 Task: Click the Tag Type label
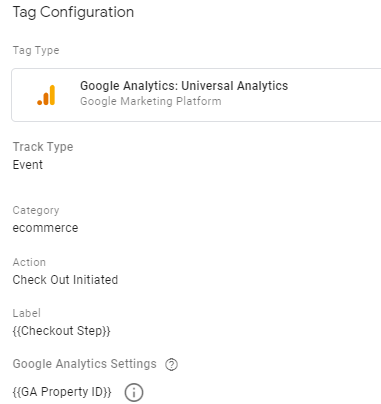click(x=36, y=50)
